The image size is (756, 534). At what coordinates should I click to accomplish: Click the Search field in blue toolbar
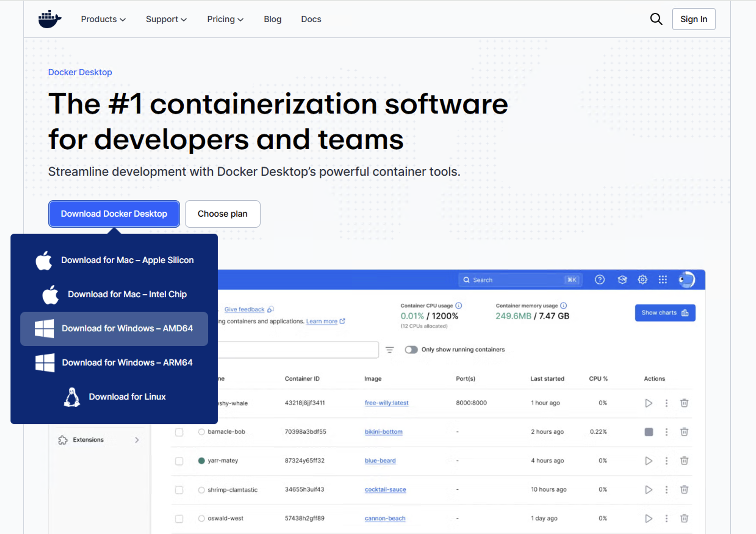[x=520, y=280]
